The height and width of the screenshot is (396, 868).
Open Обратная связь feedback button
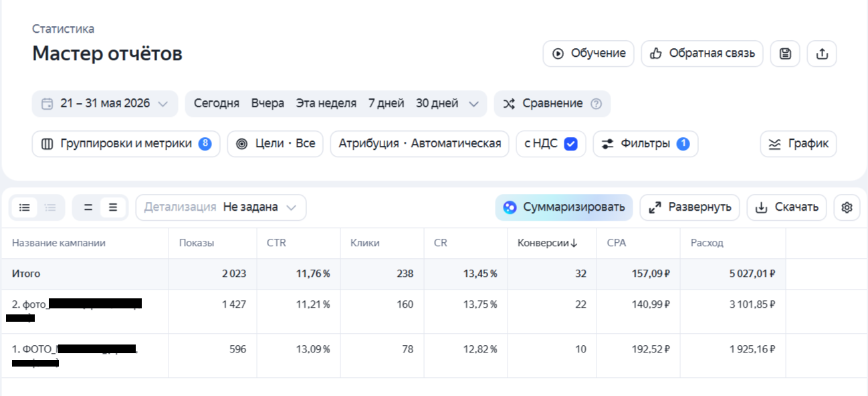702,54
